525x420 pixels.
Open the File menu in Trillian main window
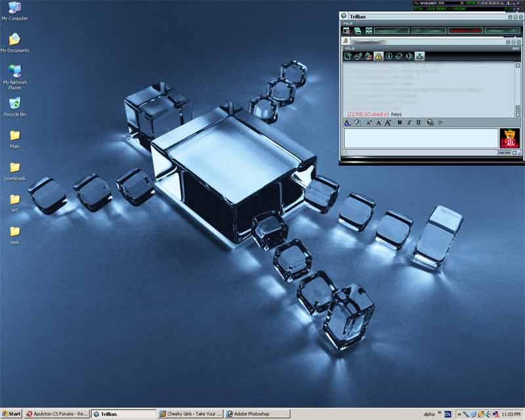pos(348,23)
